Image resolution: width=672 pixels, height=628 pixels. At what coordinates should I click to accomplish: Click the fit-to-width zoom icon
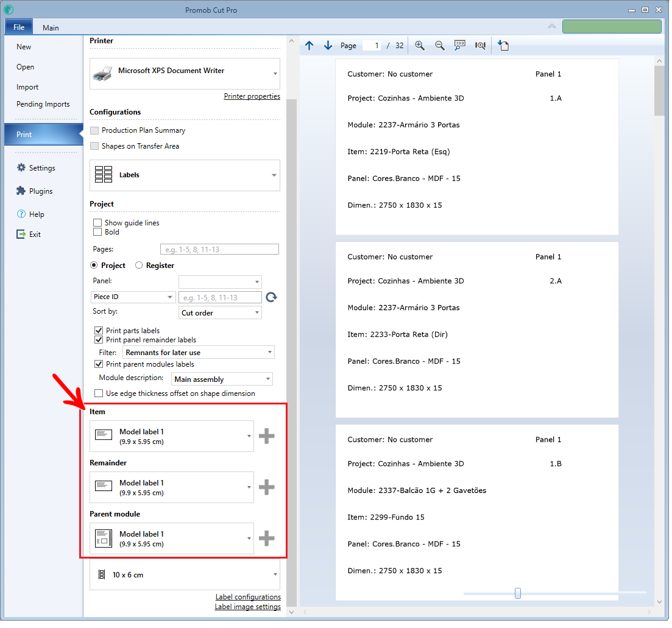[x=480, y=46]
